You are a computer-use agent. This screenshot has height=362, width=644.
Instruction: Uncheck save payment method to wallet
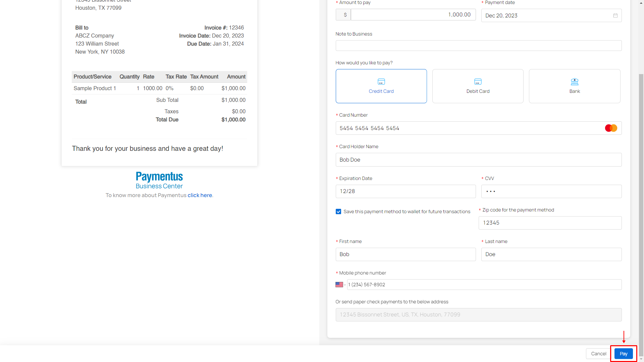[x=338, y=212]
